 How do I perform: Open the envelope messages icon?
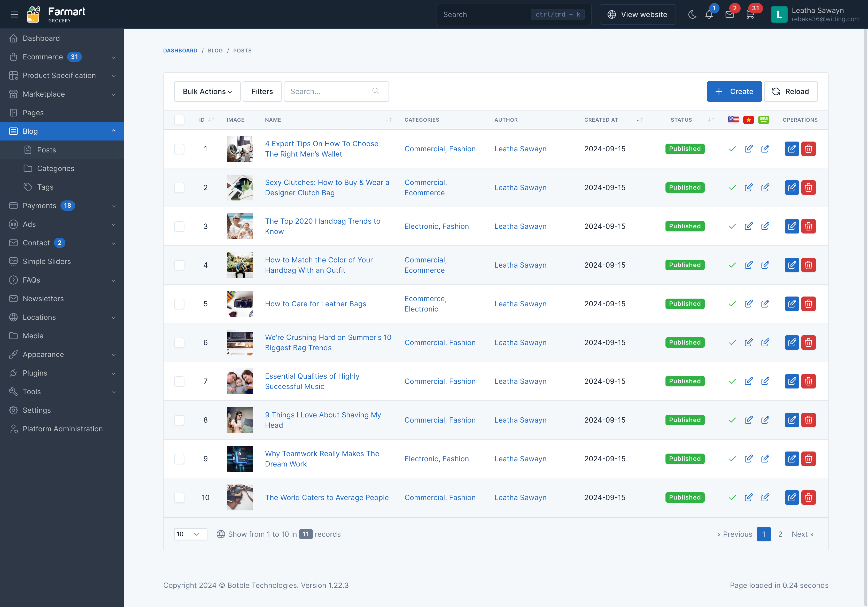coord(730,14)
